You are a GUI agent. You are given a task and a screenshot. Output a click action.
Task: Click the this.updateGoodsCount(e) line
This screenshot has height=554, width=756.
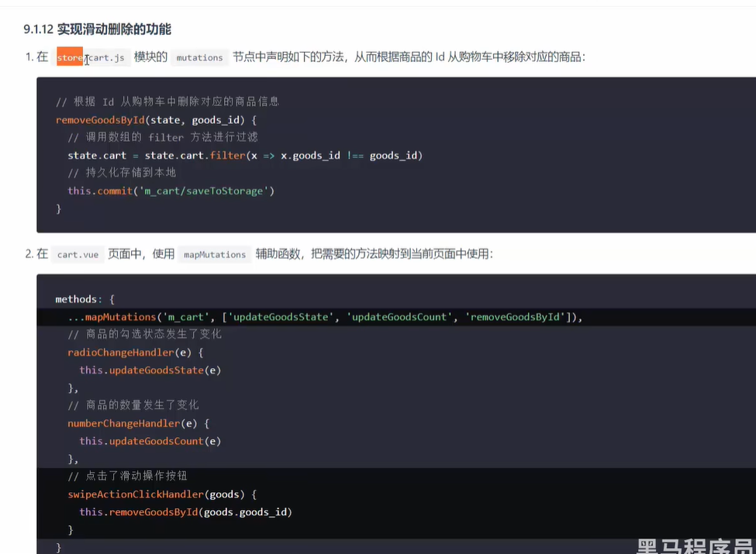[150, 442]
